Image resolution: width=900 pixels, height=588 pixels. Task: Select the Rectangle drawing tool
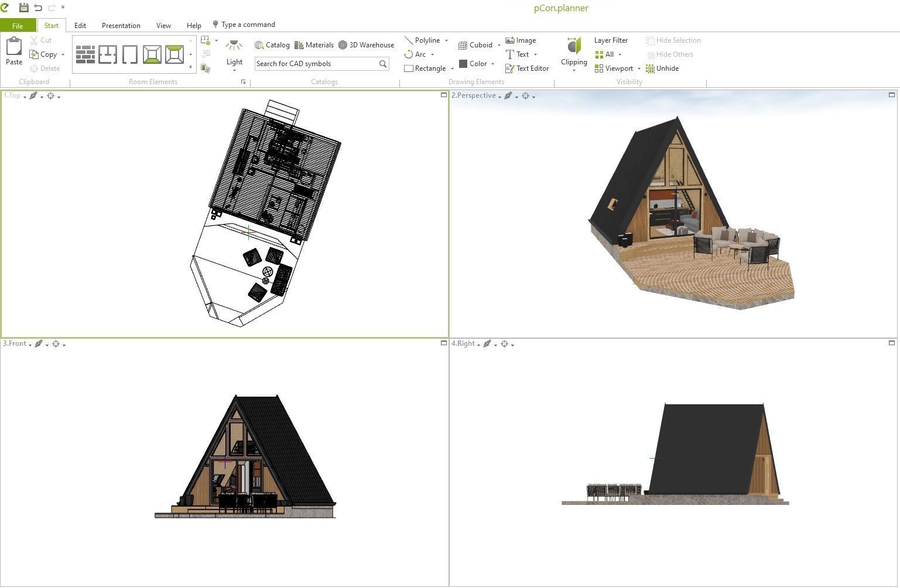[x=425, y=68]
